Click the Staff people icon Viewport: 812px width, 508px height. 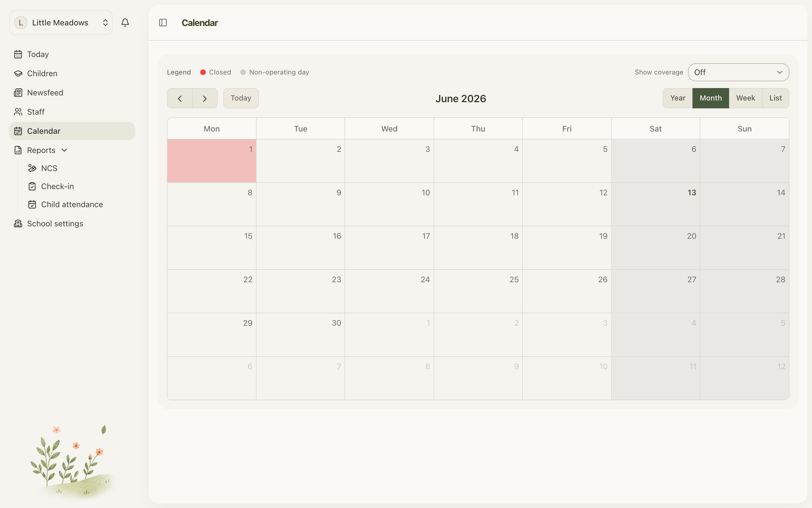pos(18,111)
